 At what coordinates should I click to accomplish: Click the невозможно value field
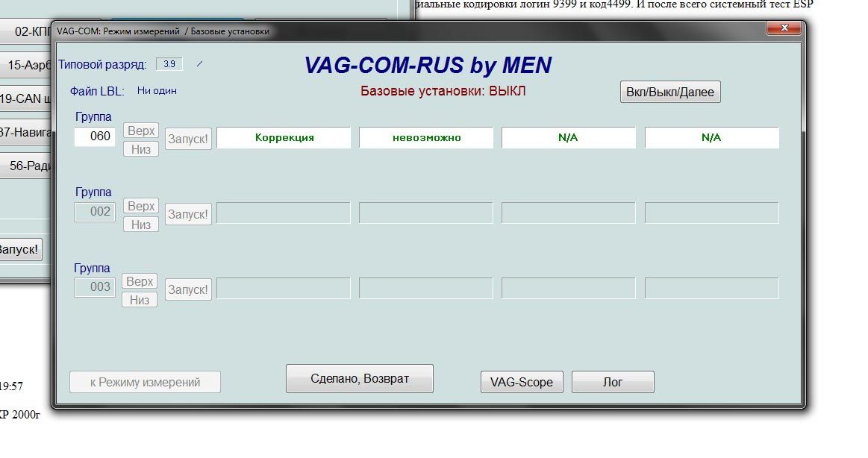tap(425, 138)
